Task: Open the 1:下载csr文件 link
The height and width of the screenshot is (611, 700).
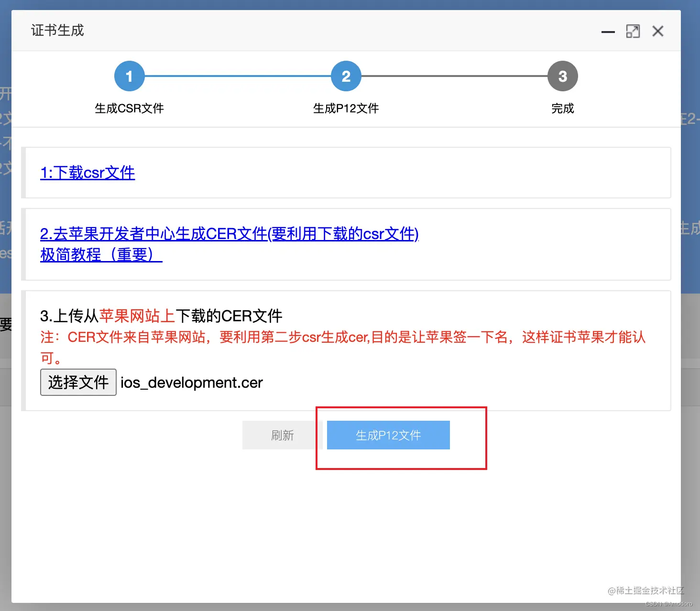Action: coord(87,173)
